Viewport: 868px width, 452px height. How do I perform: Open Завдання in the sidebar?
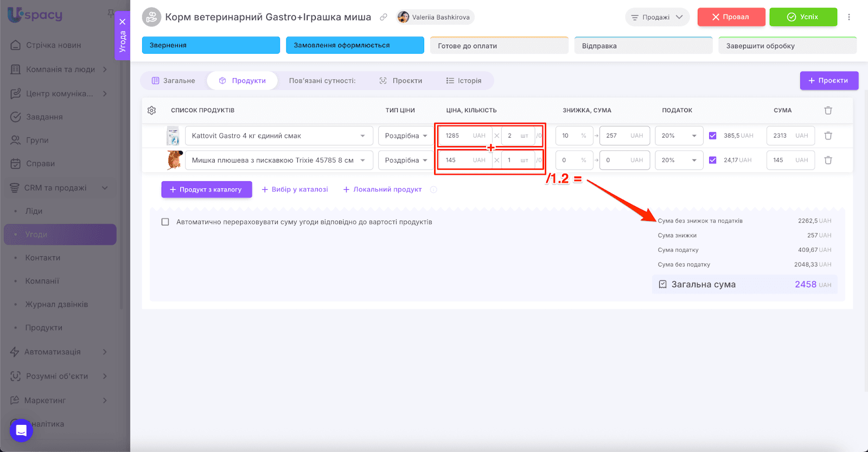[44, 117]
